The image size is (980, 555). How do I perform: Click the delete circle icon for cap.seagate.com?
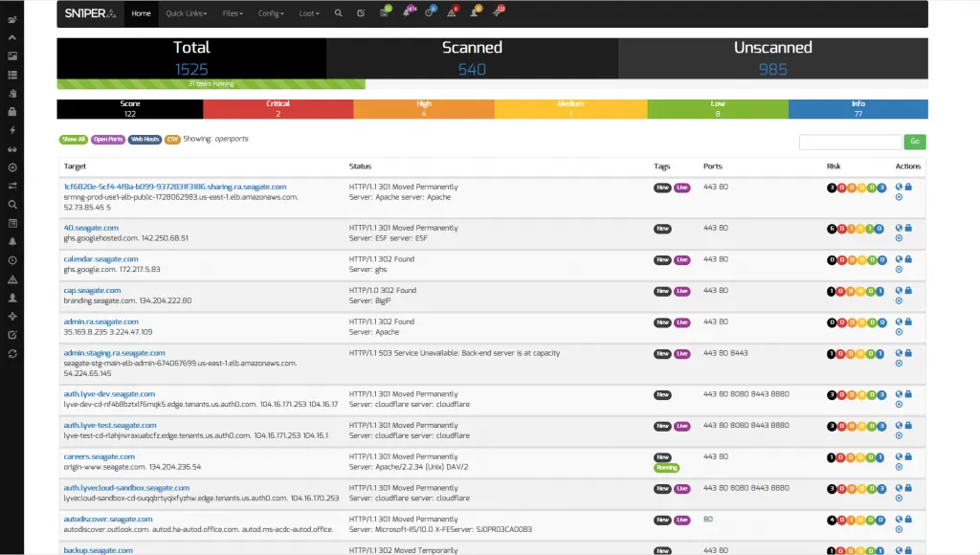coord(899,300)
